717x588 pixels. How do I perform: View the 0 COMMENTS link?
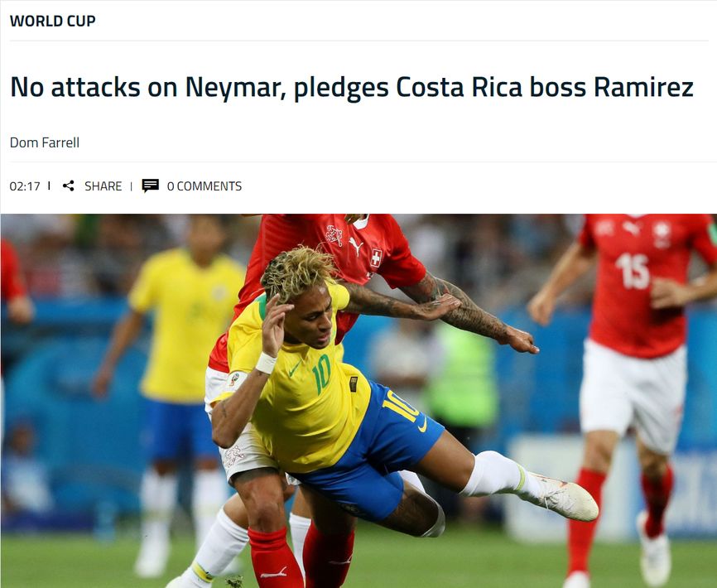(205, 186)
